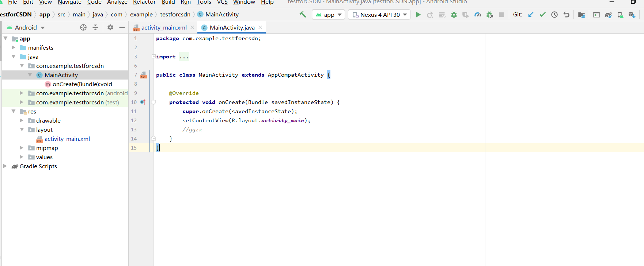Switch to activity_main.xml editor tab
644x266 pixels.
click(164, 27)
